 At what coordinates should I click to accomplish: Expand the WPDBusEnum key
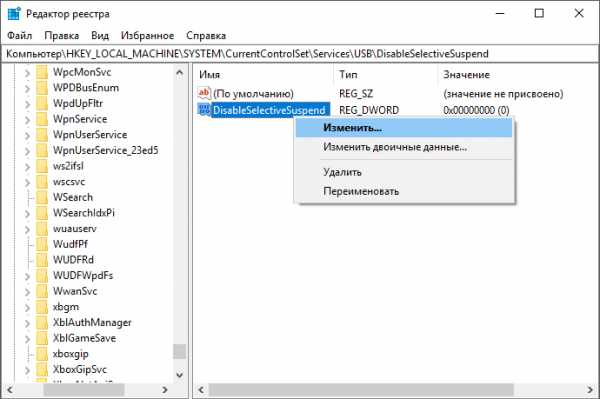[x=27, y=88]
